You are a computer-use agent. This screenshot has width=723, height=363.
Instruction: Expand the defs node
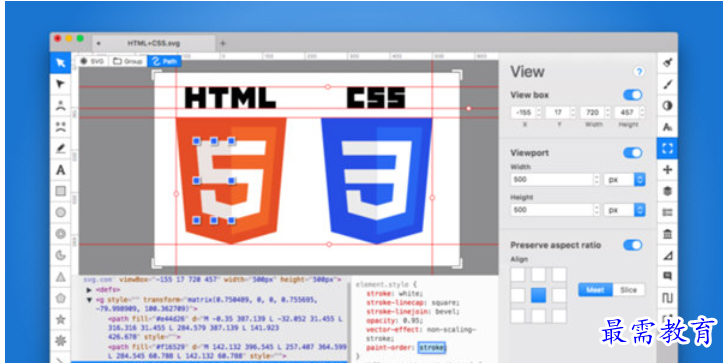tap(89, 290)
